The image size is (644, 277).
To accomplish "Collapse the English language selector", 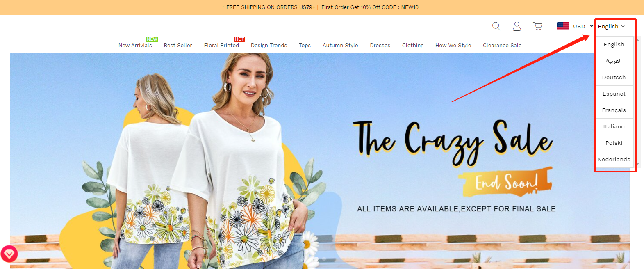I will 611,26.
